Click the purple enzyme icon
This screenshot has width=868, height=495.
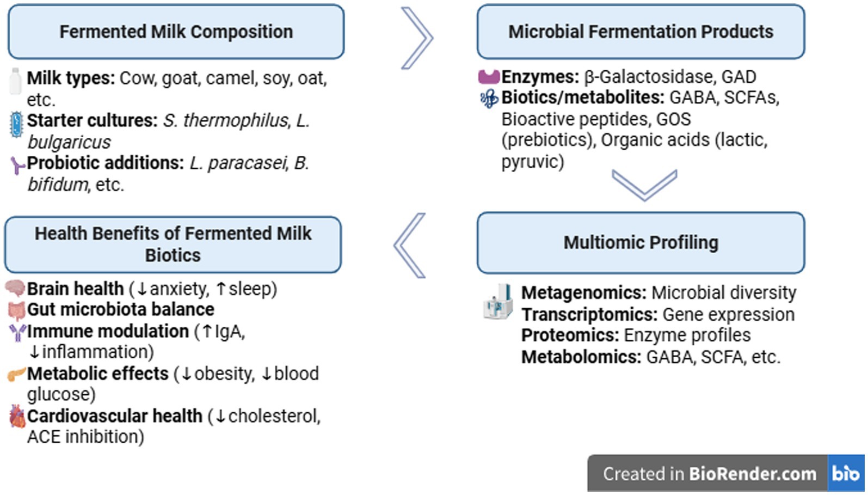coord(488,76)
